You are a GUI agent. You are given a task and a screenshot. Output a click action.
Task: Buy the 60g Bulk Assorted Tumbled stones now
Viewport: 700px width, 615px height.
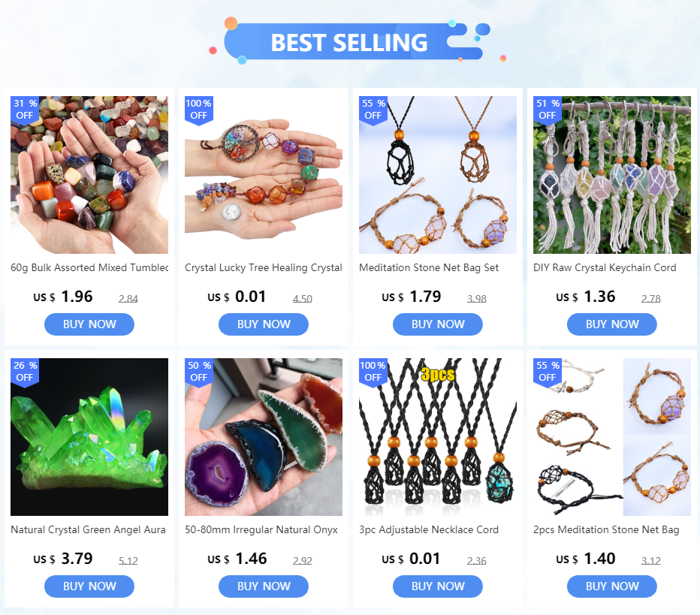(89, 324)
